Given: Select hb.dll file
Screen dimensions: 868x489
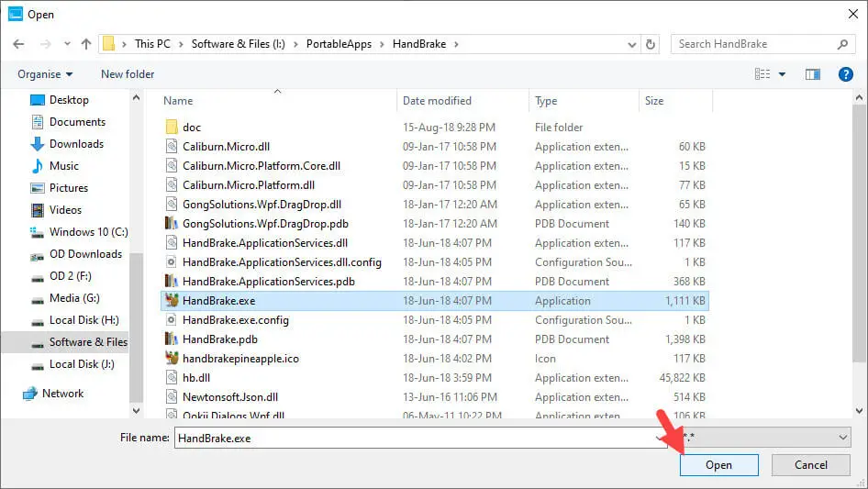Looking at the screenshot, I should coord(196,378).
